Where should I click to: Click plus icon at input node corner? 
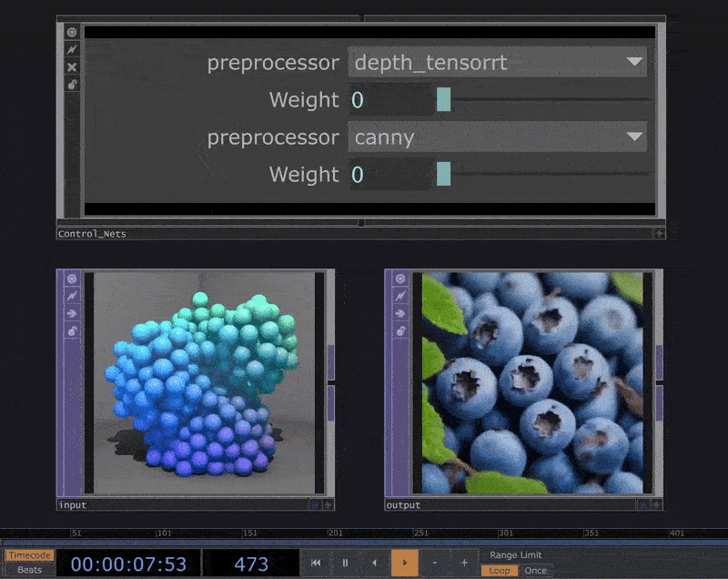point(328,504)
